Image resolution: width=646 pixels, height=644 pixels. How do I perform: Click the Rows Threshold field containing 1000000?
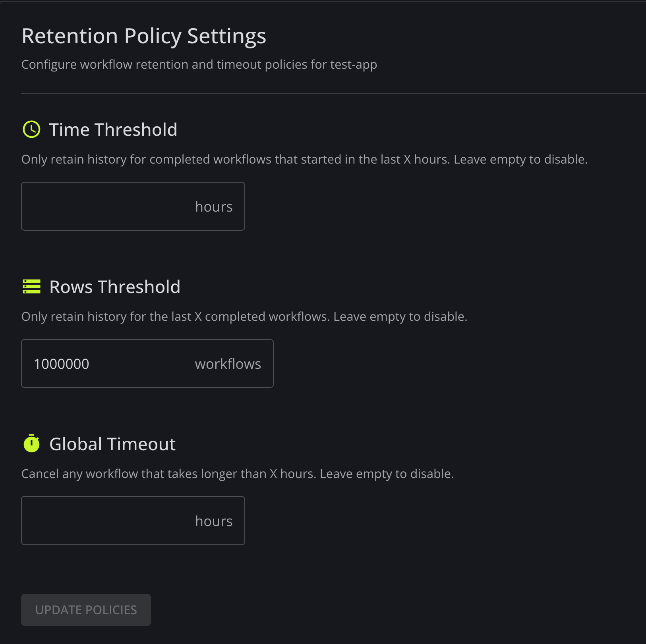click(147, 364)
